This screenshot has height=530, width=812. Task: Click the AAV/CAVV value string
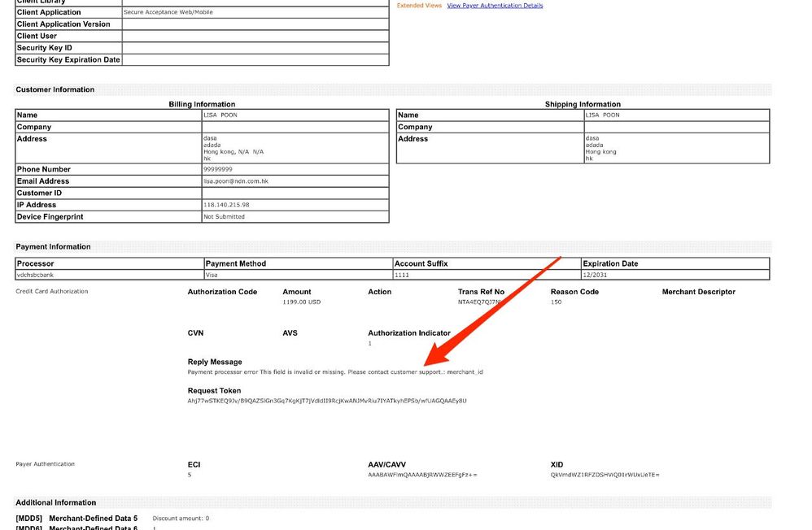422,475
